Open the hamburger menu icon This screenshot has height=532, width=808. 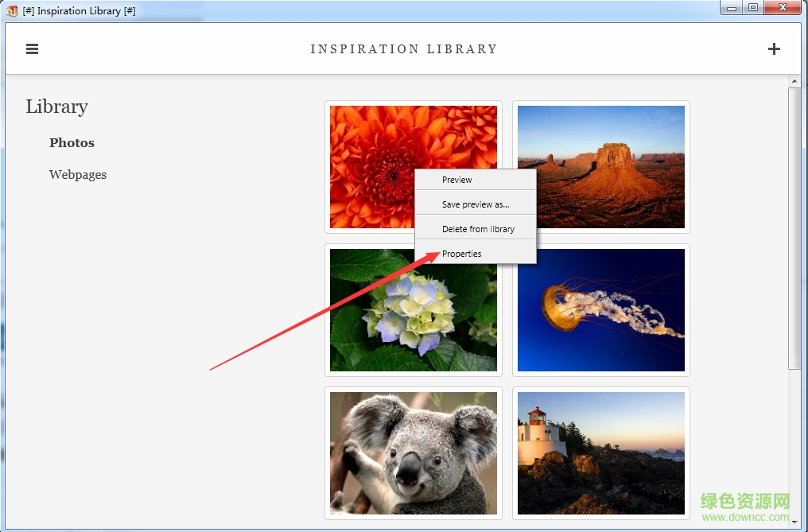click(32, 49)
